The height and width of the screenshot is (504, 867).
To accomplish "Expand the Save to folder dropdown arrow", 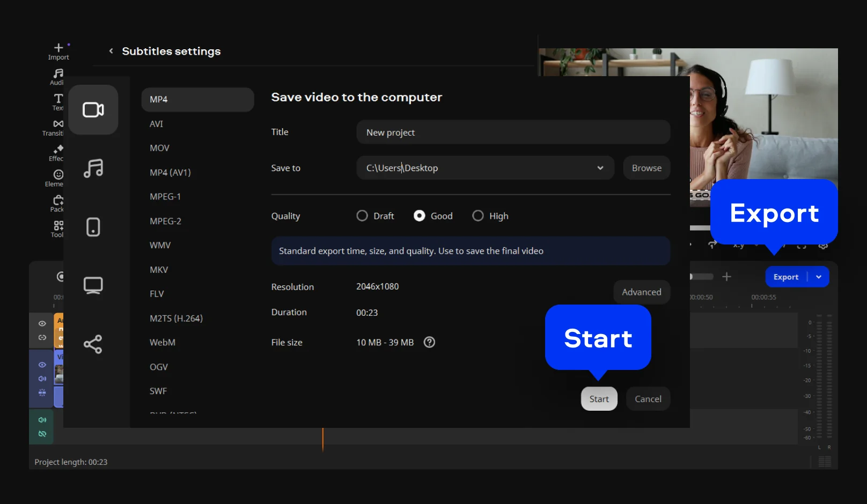I will [x=600, y=168].
